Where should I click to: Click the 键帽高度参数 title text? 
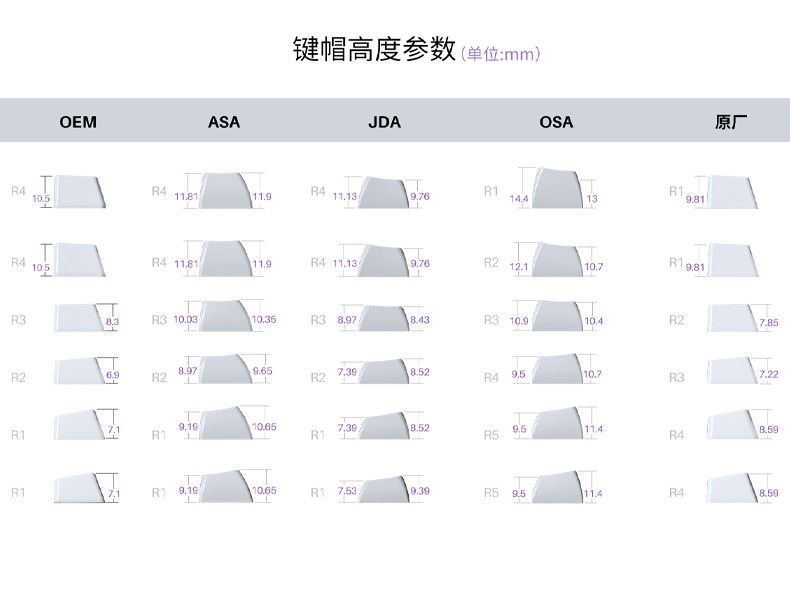click(374, 49)
